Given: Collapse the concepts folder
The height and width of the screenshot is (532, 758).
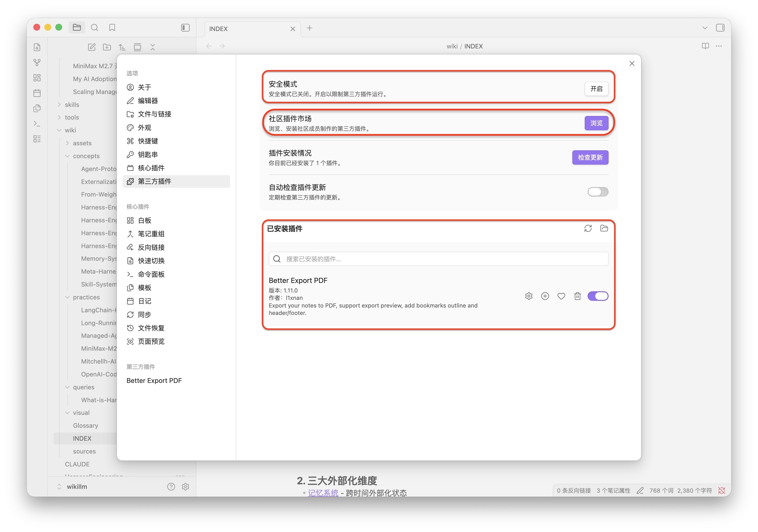Looking at the screenshot, I should (86, 156).
